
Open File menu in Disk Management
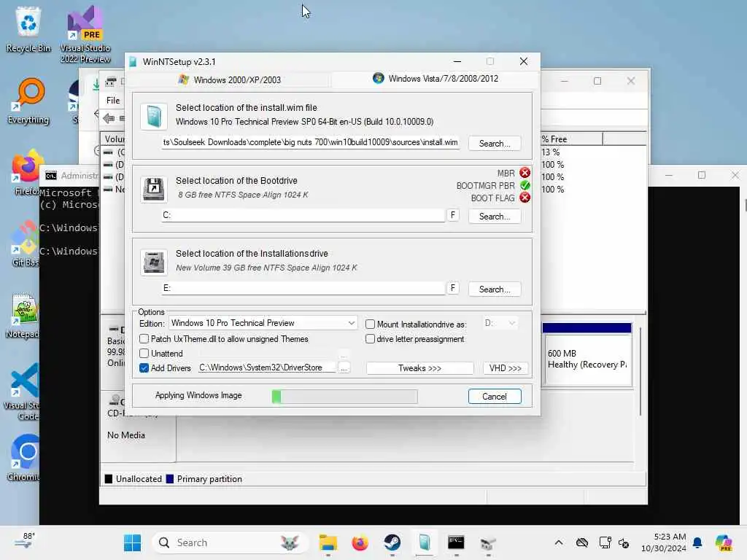113,101
